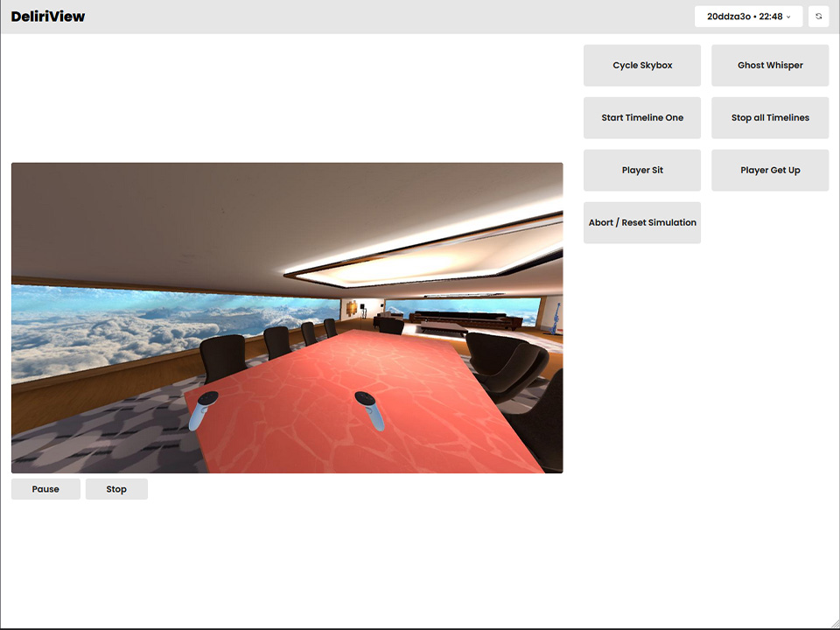
Task: Click the Cycle Skybox button
Action: pyautogui.click(x=642, y=66)
